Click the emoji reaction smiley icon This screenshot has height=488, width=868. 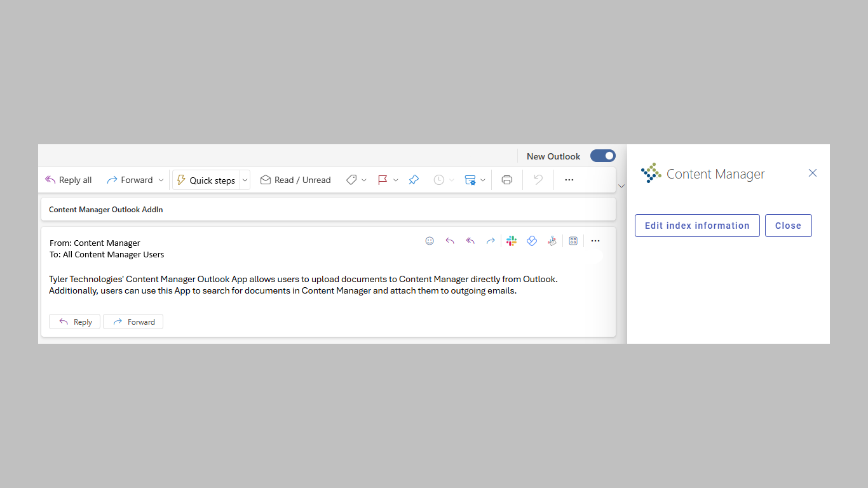[430, 241]
